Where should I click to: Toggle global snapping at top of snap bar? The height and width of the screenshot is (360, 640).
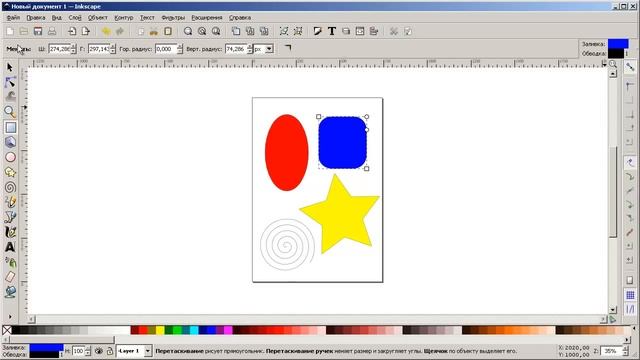(630, 67)
